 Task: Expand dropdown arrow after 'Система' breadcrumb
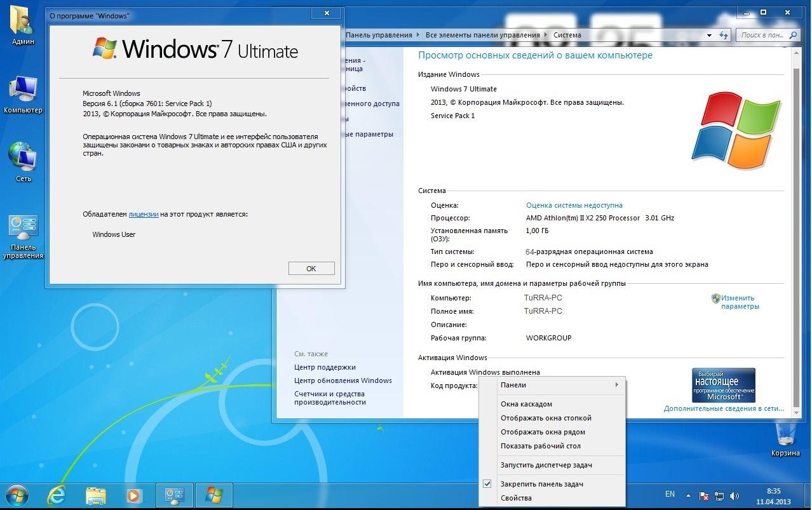point(709,36)
